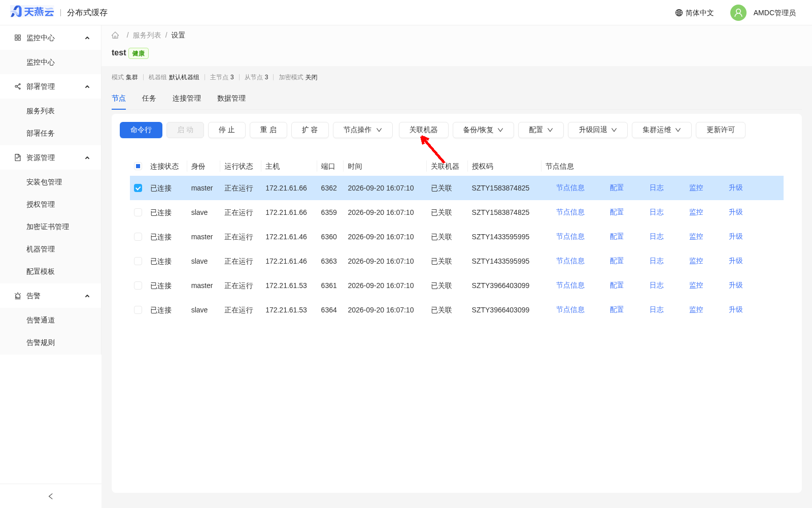
Task: Click the 监控中心 grid icon in sidebar
Action: (18, 38)
